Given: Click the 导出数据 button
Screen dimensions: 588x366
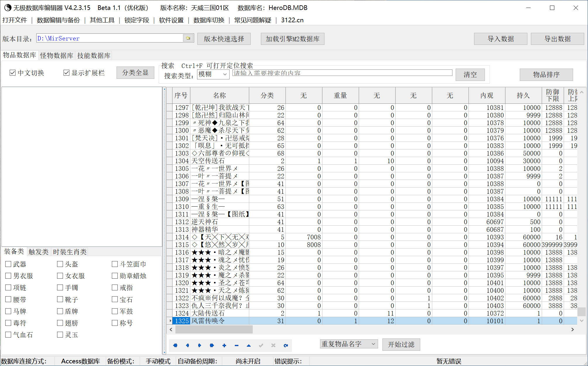Looking at the screenshot, I should point(558,39).
